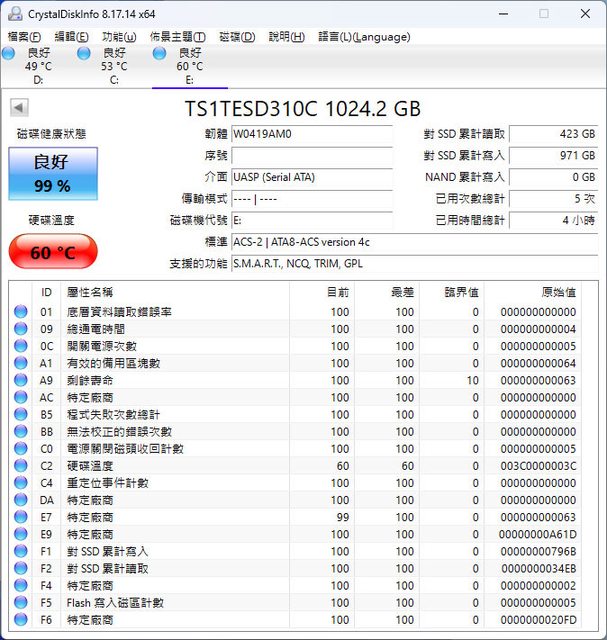Viewport: 607px width, 640px height.
Task: Click the status orb of attribute F4
Action: (x=21, y=586)
